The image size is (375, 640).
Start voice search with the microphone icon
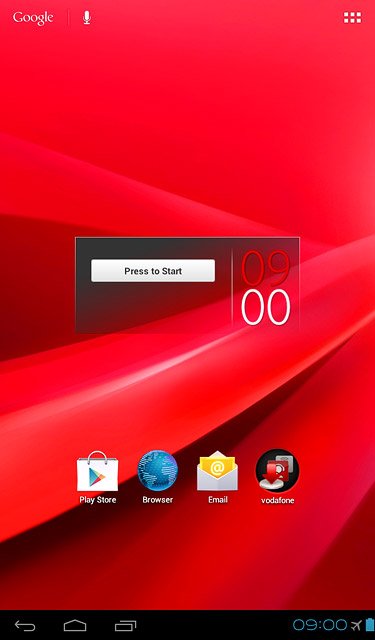[87, 18]
